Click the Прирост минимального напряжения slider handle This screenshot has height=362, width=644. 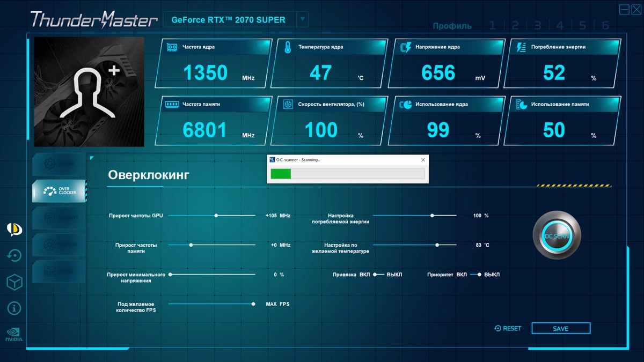click(x=170, y=275)
